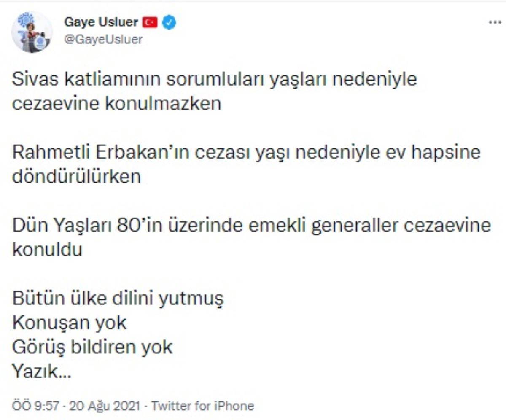
Task: Click the blue verified badge
Action: (x=170, y=22)
